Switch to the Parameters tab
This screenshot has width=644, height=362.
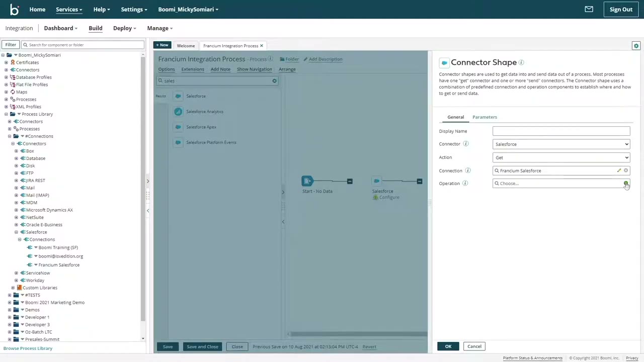pyautogui.click(x=485, y=117)
